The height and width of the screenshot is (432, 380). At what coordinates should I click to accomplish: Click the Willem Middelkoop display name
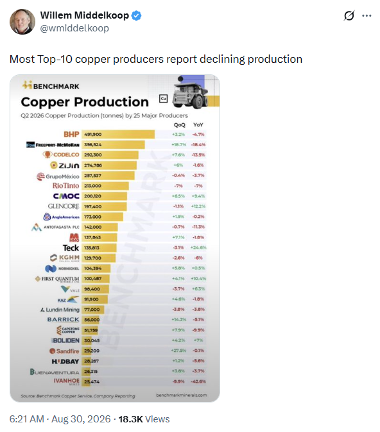click(84, 15)
